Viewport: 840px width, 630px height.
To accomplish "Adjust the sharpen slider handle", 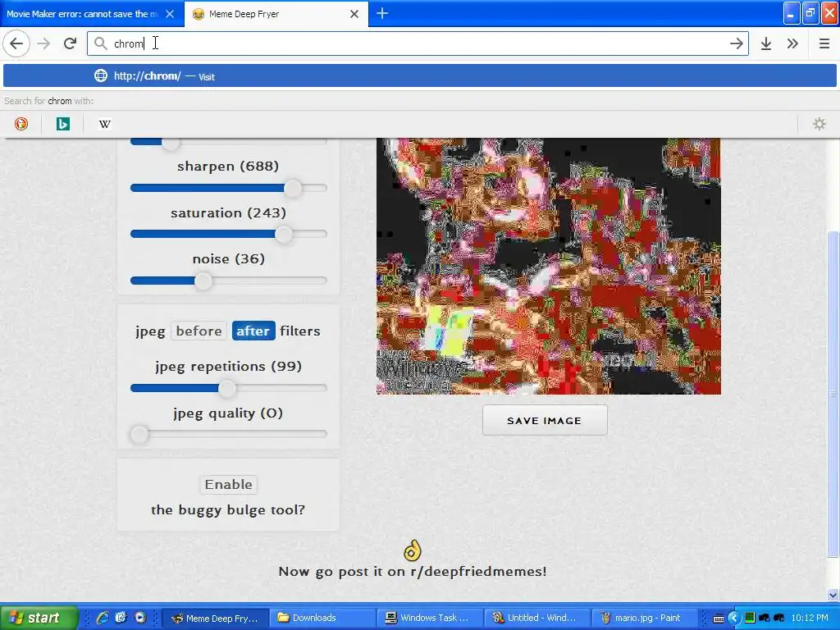I will [x=293, y=188].
